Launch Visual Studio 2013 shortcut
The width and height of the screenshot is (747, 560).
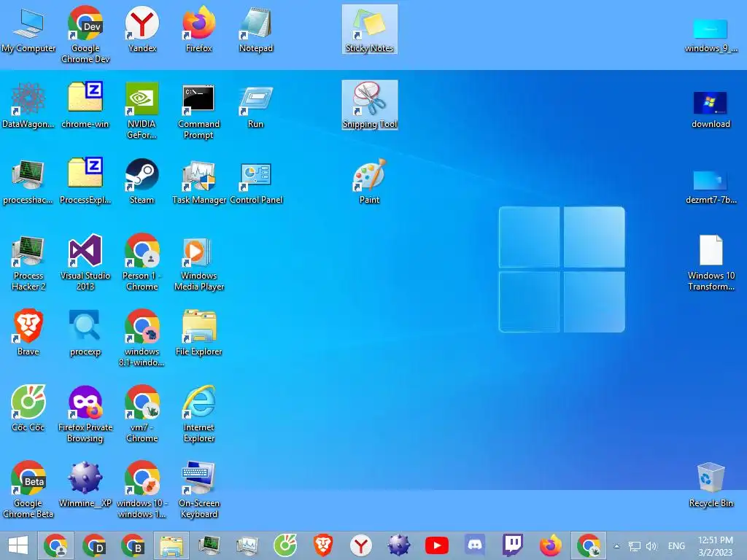(x=85, y=262)
